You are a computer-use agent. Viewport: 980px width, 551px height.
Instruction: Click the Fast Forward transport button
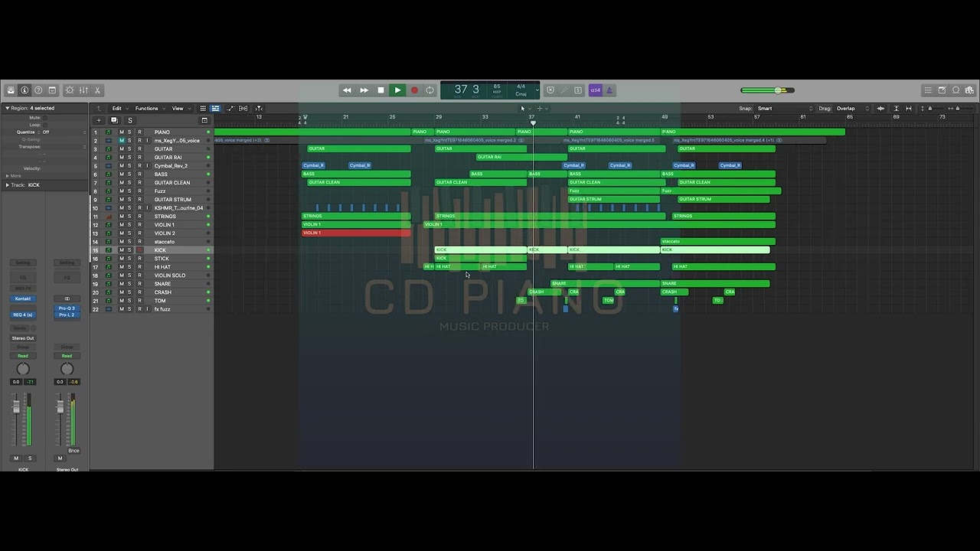click(x=364, y=90)
